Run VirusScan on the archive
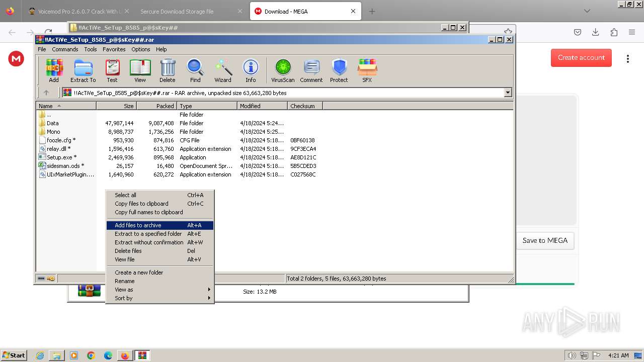644x362 pixels. [x=283, y=70]
